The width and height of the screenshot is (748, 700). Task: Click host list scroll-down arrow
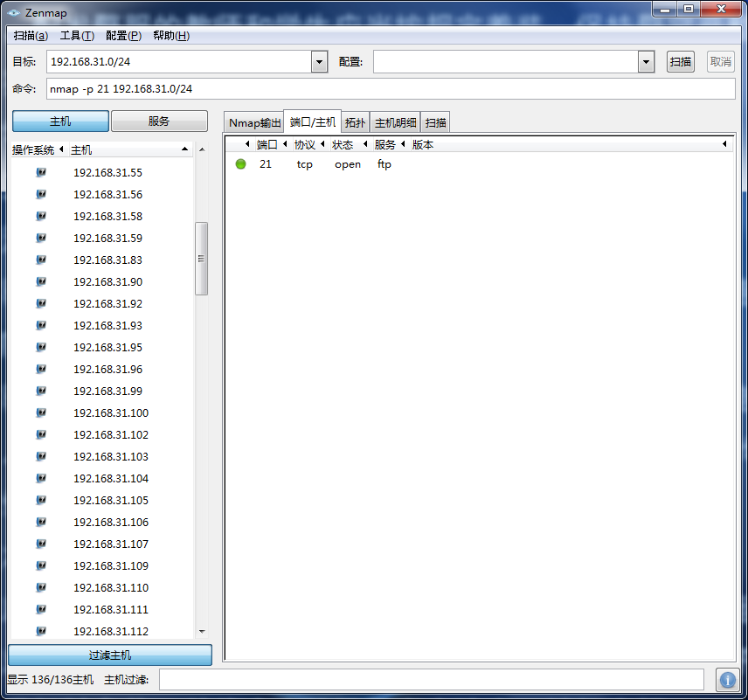tap(202, 631)
